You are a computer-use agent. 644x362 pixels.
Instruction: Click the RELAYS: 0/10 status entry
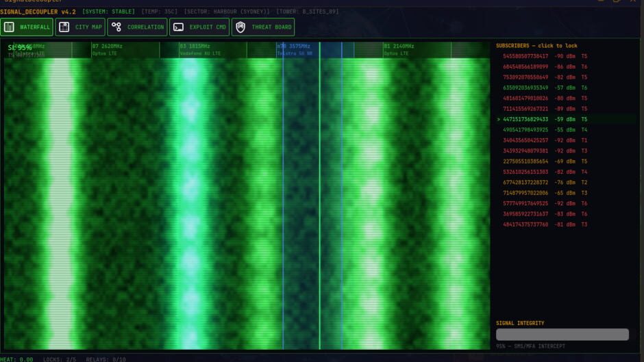click(106, 359)
